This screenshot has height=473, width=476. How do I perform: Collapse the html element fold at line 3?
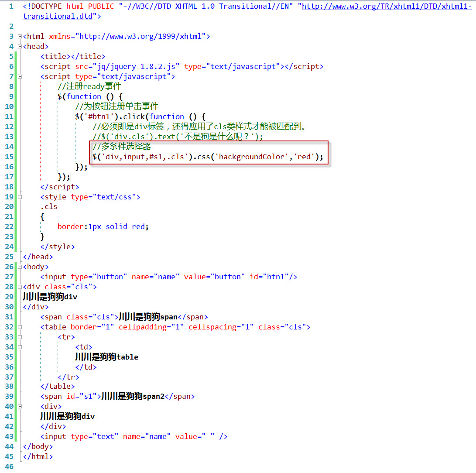click(x=20, y=36)
